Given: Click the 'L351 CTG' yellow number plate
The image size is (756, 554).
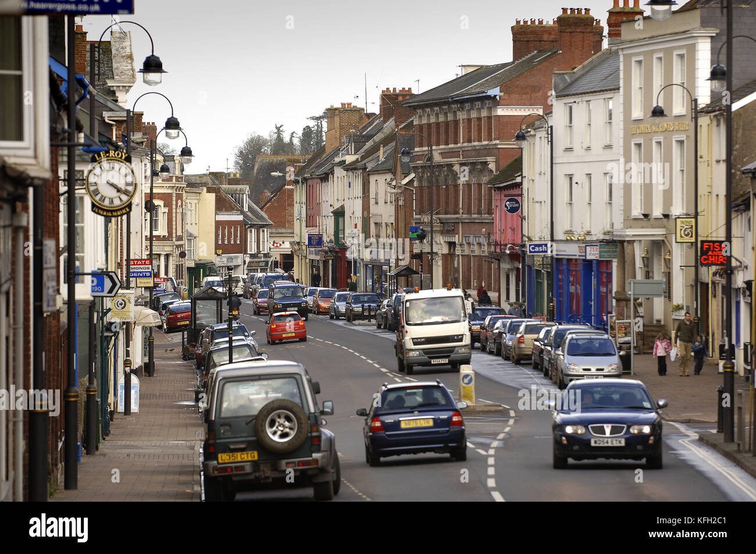Looking at the screenshot, I should 237,457.
